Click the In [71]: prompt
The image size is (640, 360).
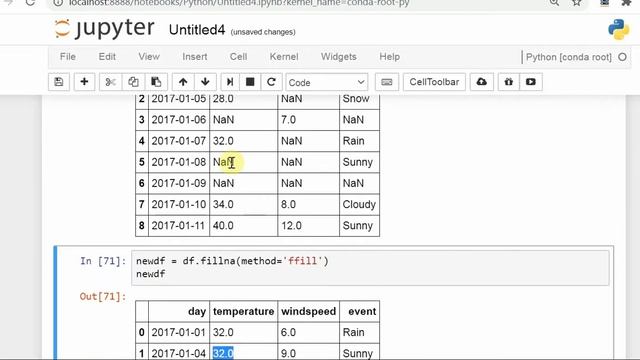[103, 261]
